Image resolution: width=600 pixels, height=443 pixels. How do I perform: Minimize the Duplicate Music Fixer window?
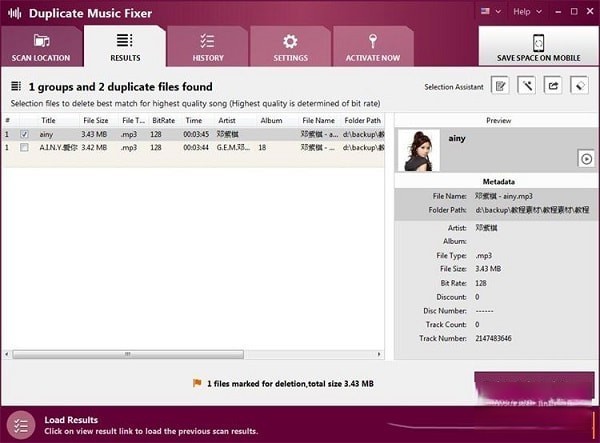tap(558, 12)
